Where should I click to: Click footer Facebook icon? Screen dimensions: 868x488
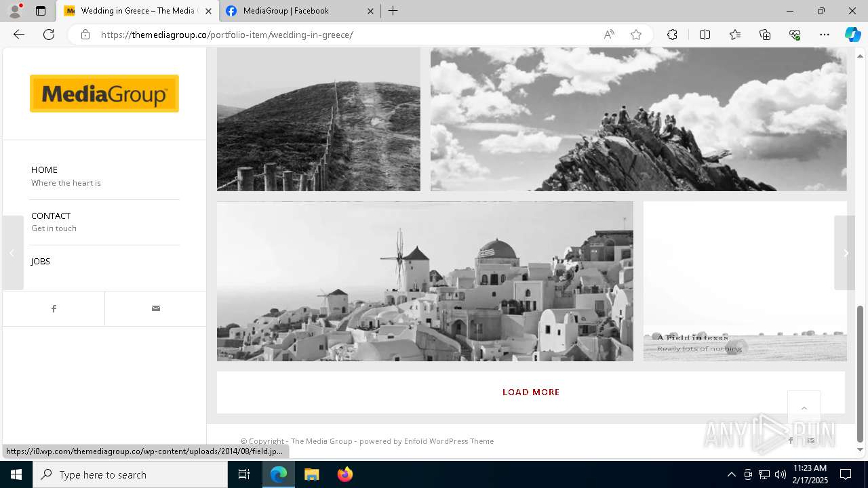pyautogui.click(x=791, y=441)
